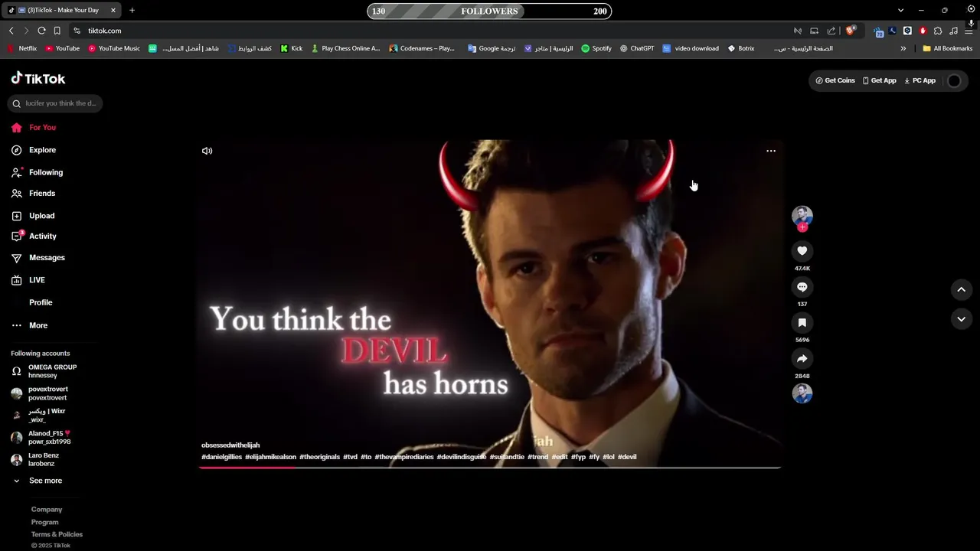
Task: Open Messages in sidebar
Action: [38, 258]
